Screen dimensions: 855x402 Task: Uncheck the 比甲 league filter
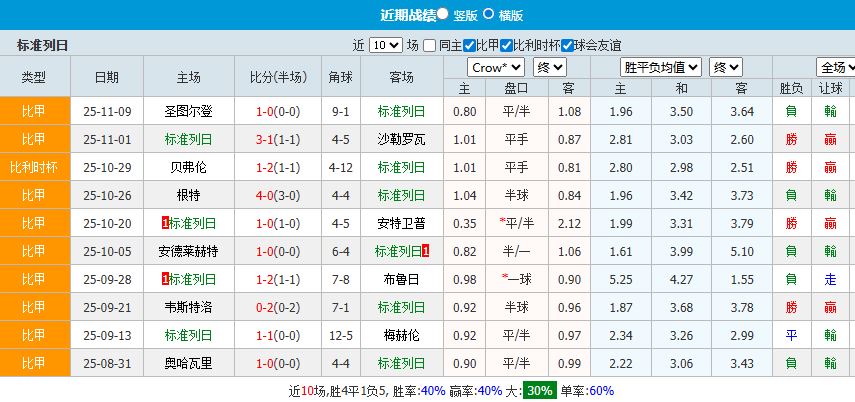point(469,45)
